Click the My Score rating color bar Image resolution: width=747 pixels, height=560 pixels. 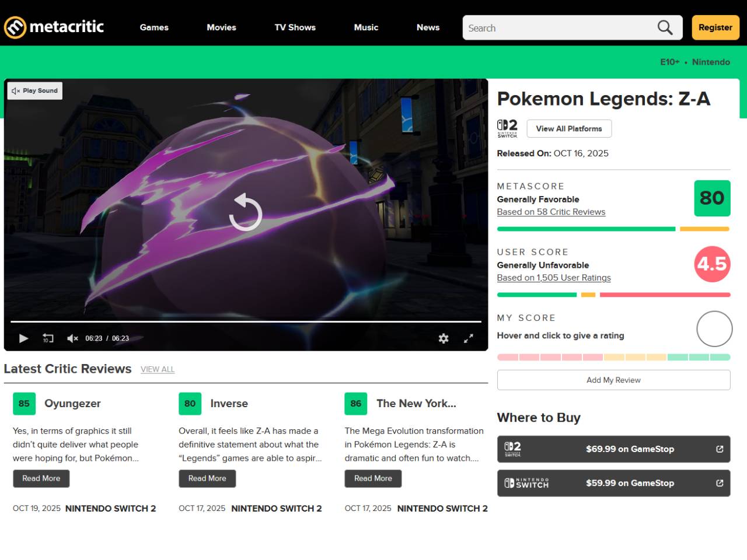click(x=613, y=357)
